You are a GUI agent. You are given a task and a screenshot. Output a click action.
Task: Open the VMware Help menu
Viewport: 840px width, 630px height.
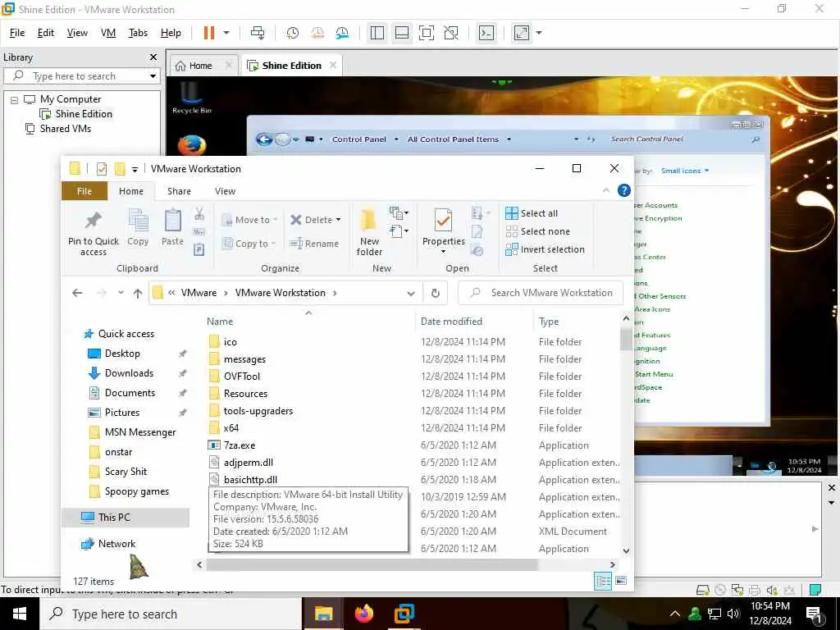tap(171, 33)
